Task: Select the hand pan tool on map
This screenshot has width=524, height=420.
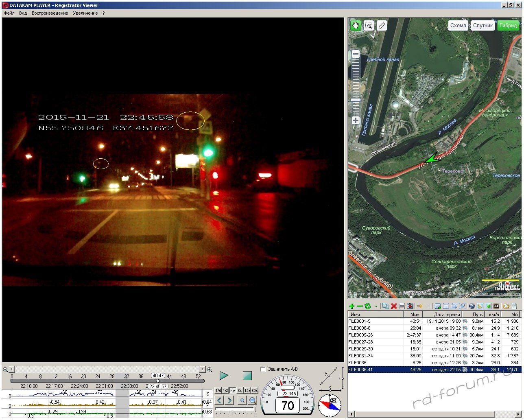Action: click(356, 26)
